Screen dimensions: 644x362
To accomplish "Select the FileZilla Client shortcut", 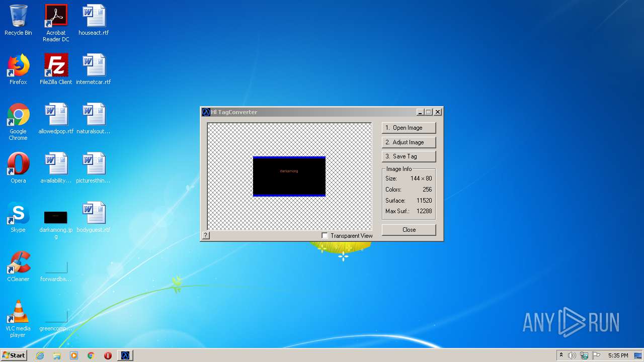I will [x=56, y=69].
